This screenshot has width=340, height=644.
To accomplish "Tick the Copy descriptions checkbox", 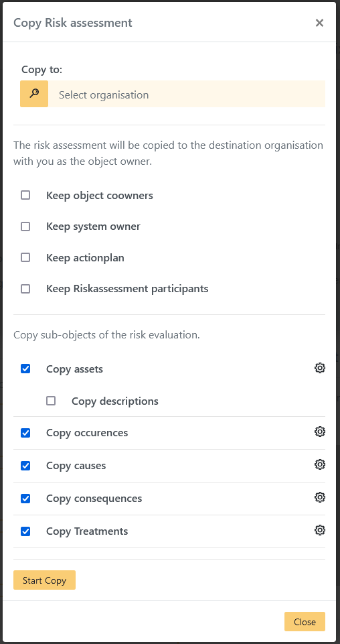I will click(x=51, y=401).
